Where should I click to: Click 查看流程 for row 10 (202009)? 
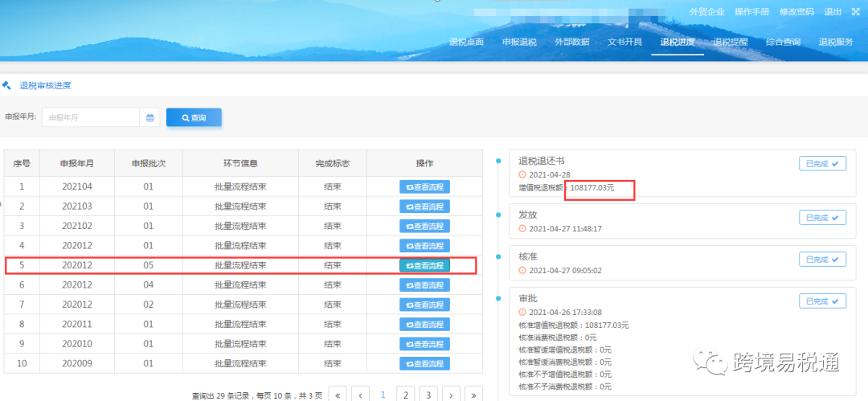[x=424, y=364]
